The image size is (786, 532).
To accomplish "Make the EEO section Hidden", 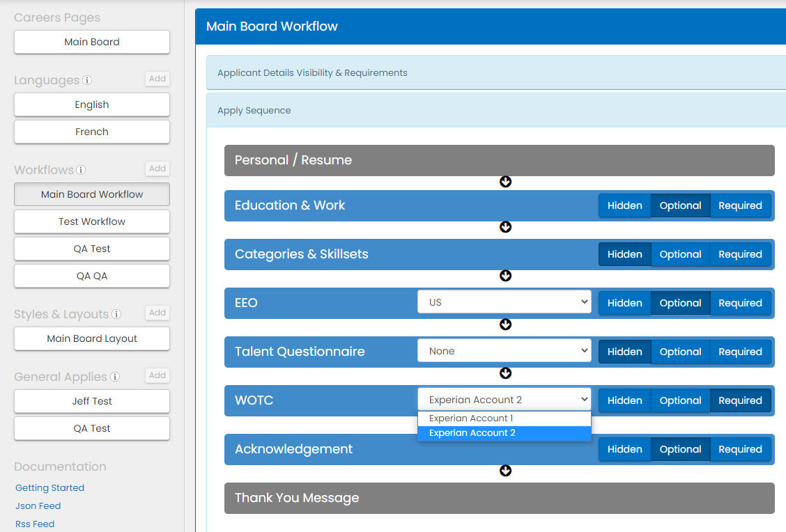I will 624,303.
